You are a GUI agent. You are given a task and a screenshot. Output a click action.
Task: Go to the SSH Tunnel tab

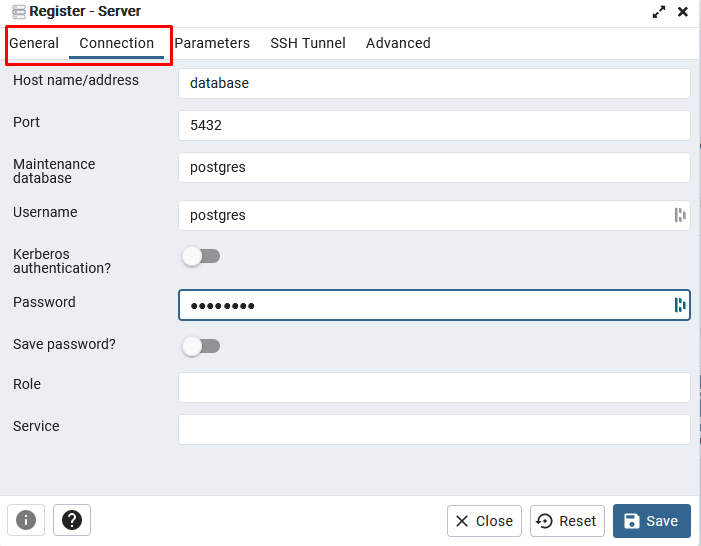point(308,43)
